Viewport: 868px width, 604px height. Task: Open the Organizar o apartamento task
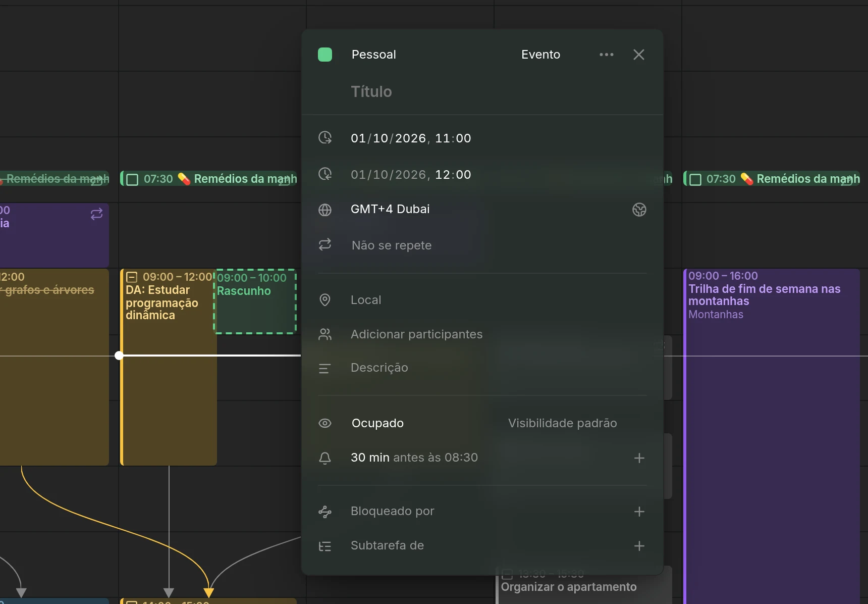[x=584, y=585]
